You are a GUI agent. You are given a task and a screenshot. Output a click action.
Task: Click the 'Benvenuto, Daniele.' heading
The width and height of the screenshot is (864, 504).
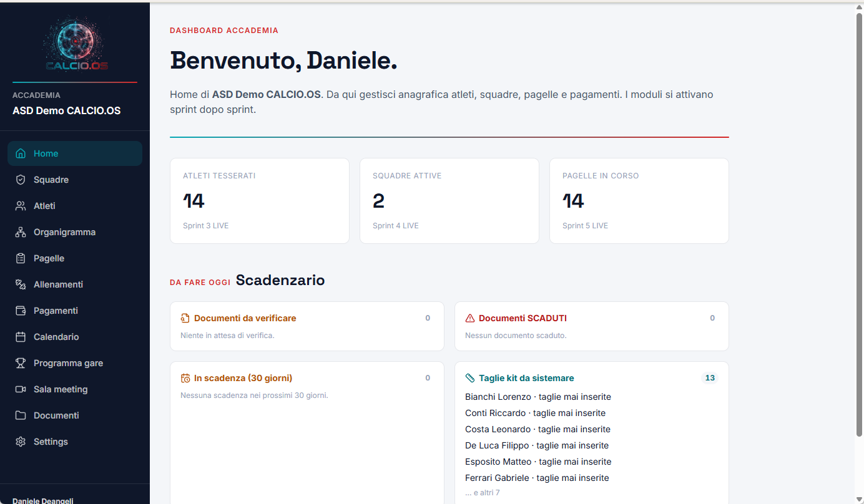283,61
